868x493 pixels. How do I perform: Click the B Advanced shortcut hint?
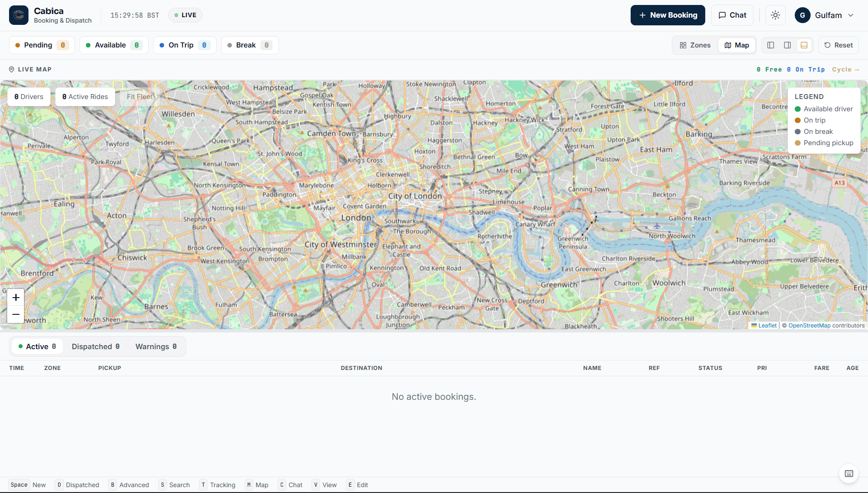point(129,485)
